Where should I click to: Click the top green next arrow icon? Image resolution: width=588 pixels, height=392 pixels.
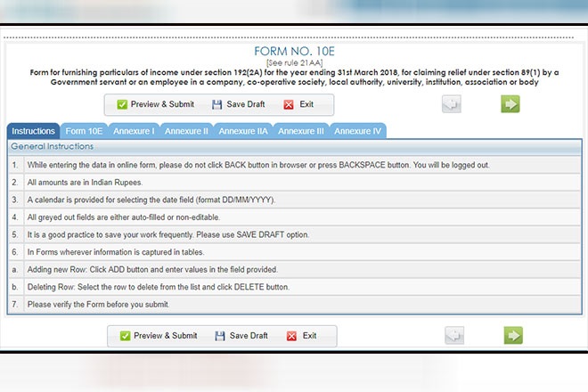click(x=510, y=104)
